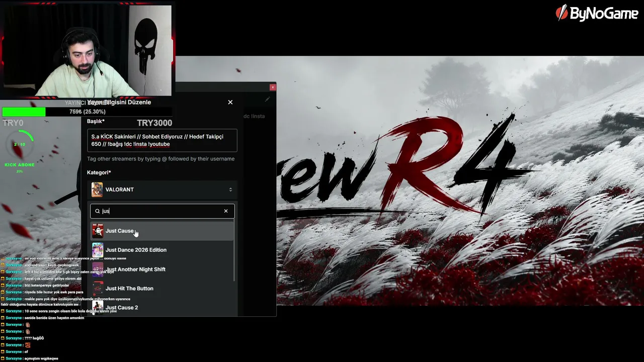This screenshot has width=644, height=362.
Task: Close the red-X window behind the dialog
Action: pos(273,87)
